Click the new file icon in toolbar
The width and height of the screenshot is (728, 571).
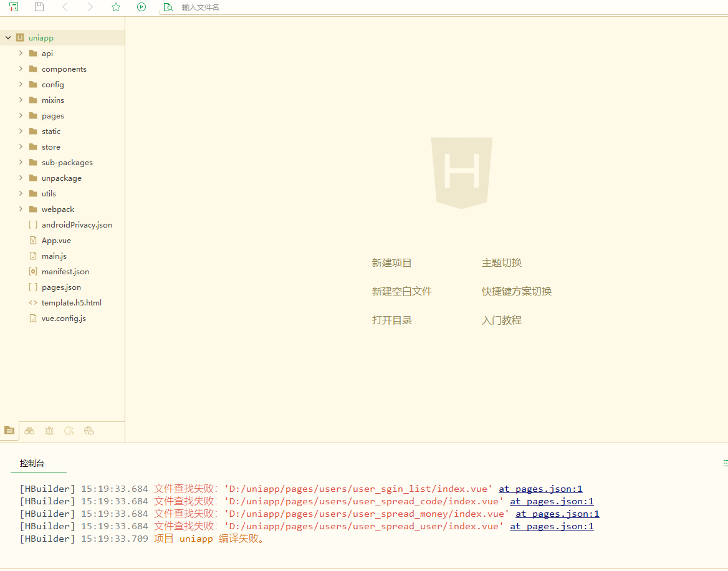pyautogui.click(x=13, y=7)
